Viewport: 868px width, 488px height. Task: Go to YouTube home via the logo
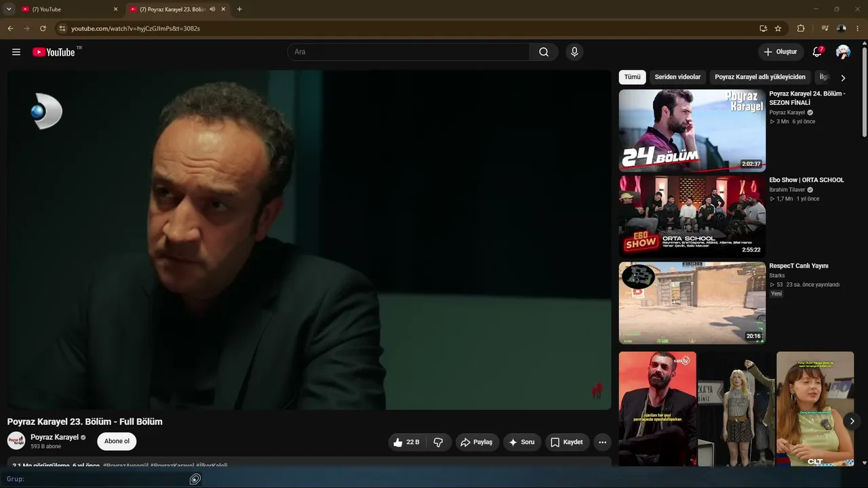[x=54, y=52]
